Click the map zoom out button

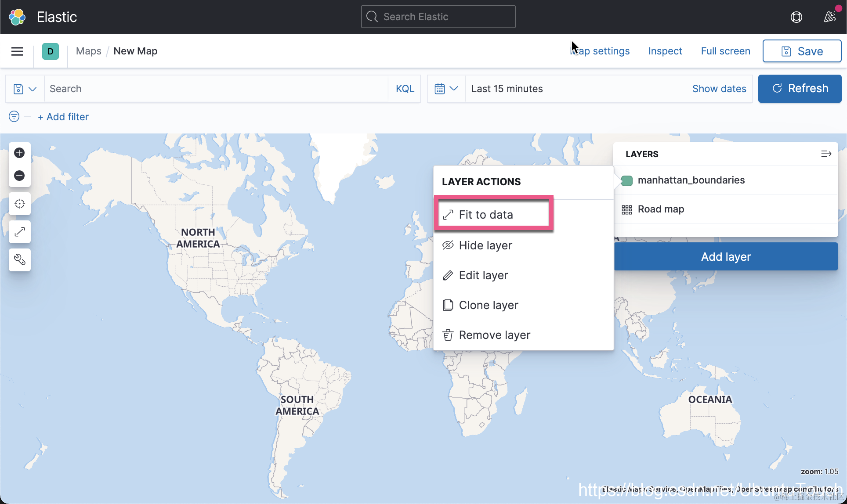click(19, 176)
